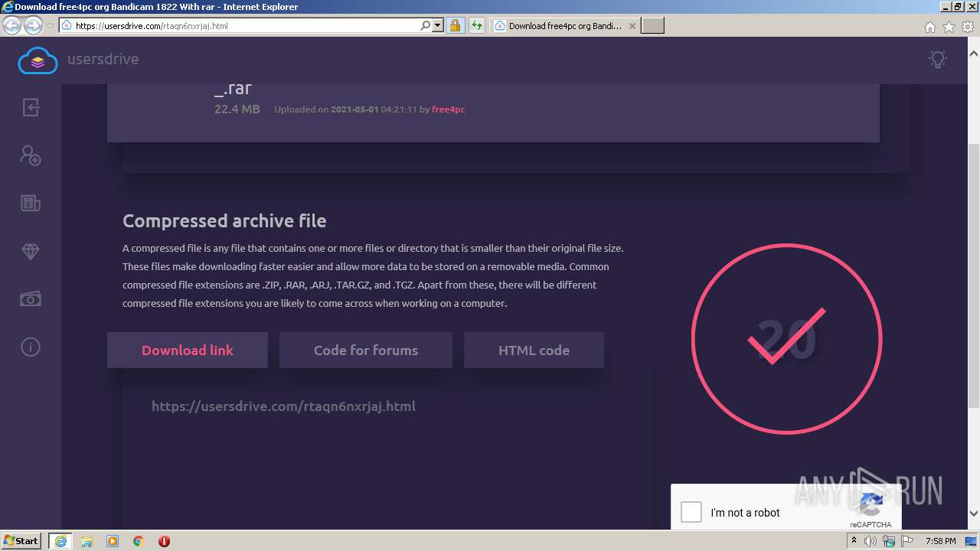Open the recent pages dropdown arrow
Image resolution: width=980 pixels, height=551 pixels.
[50, 25]
